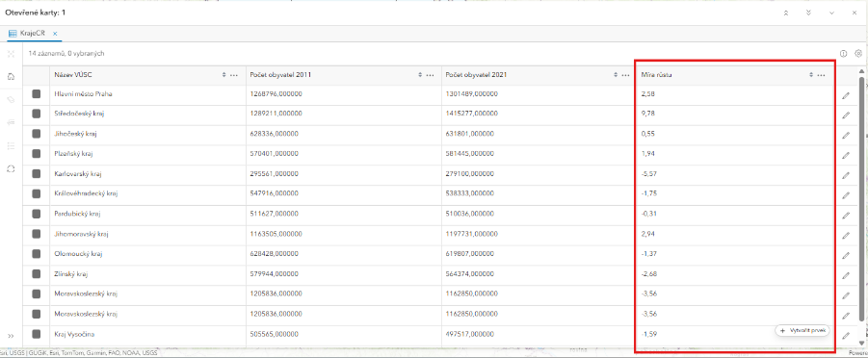Sort the Počet obyvatel 2021 column
This screenshot has width=868, height=358.
click(616, 75)
